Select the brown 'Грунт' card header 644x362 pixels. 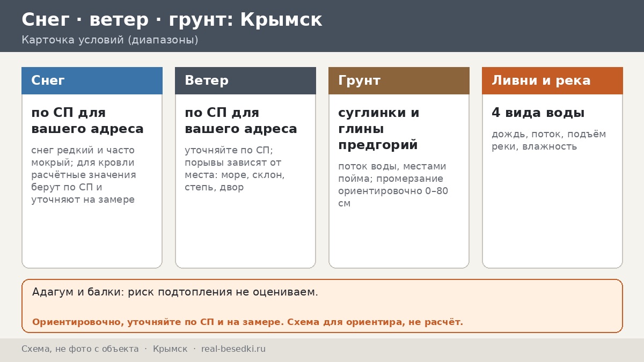[x=399, y=80]
